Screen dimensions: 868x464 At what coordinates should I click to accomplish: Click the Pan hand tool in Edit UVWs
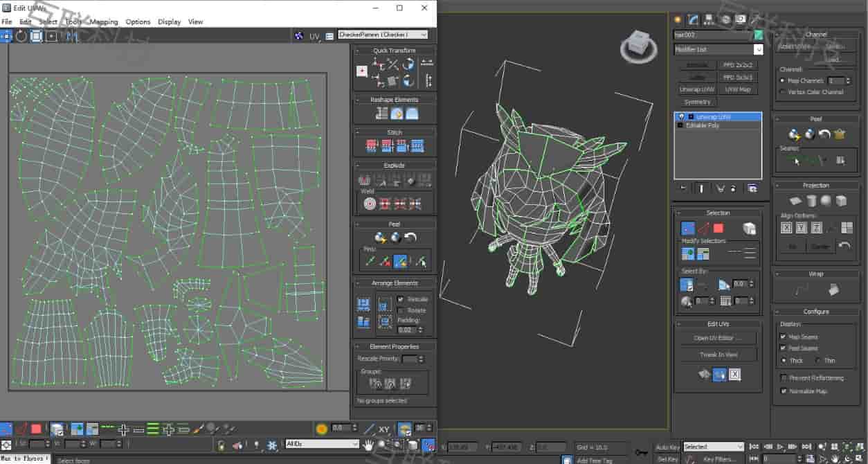(369, 445)
